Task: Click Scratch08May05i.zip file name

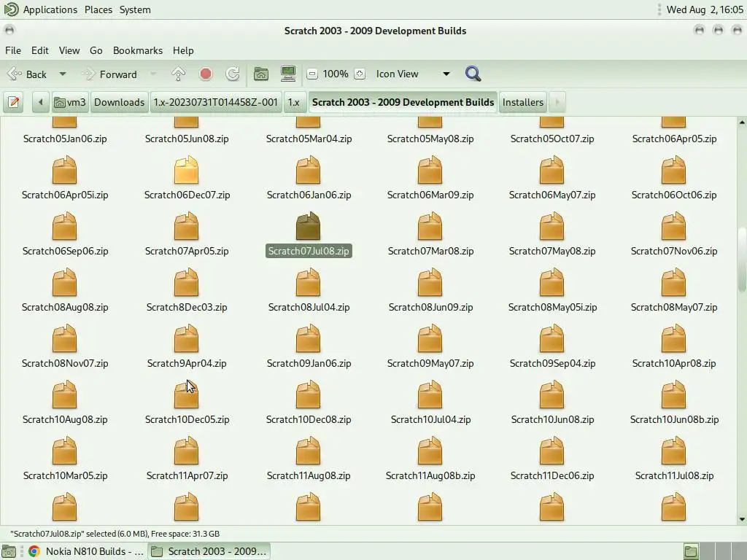Action: click(x=552, y=307)
